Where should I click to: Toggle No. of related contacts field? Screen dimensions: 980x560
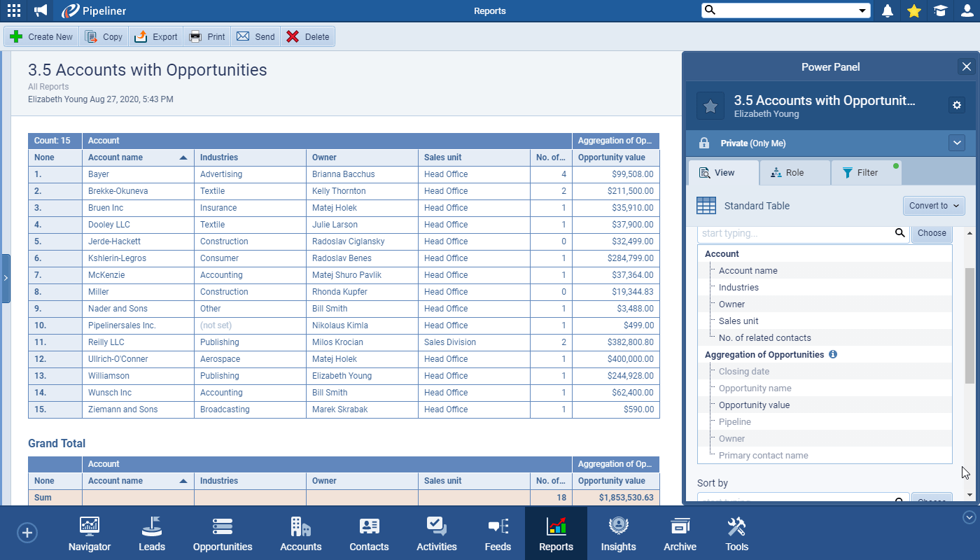764,338
